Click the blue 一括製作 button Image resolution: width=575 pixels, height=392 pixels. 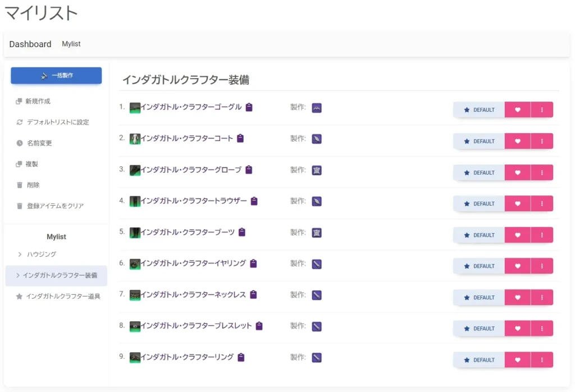pyautogui.click(x=56, y=76)
